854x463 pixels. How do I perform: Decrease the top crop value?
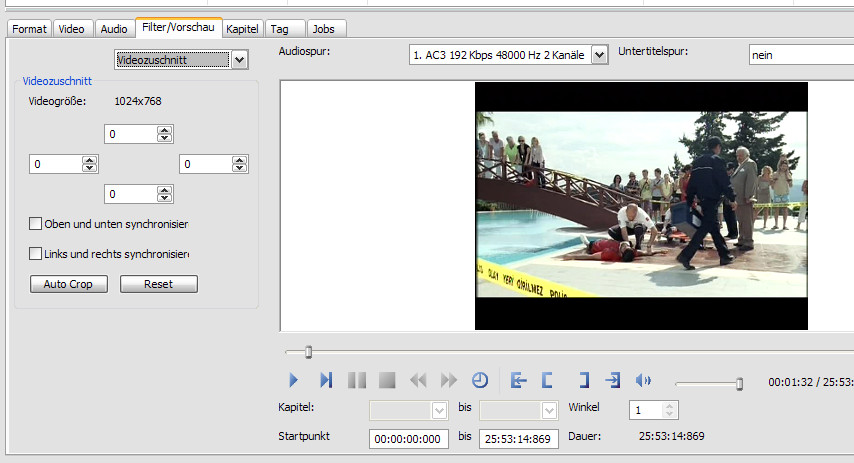pos(164,138)
